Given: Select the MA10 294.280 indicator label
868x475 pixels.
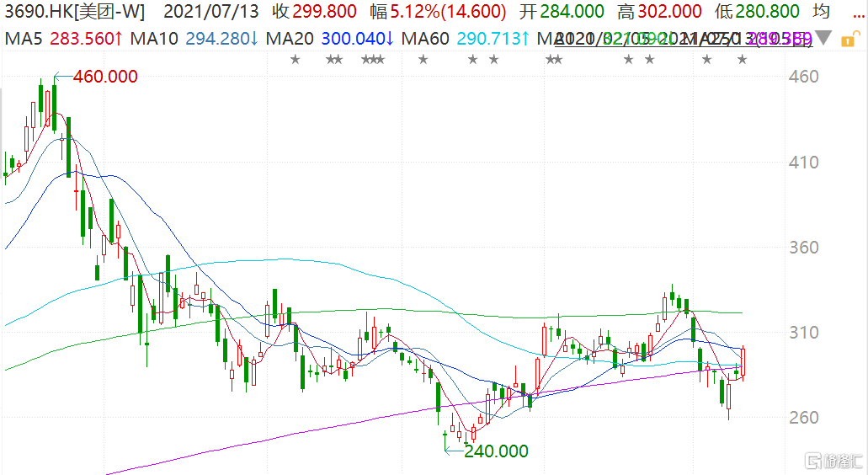Looking at the screenshot, I should [x=194, y=39].
